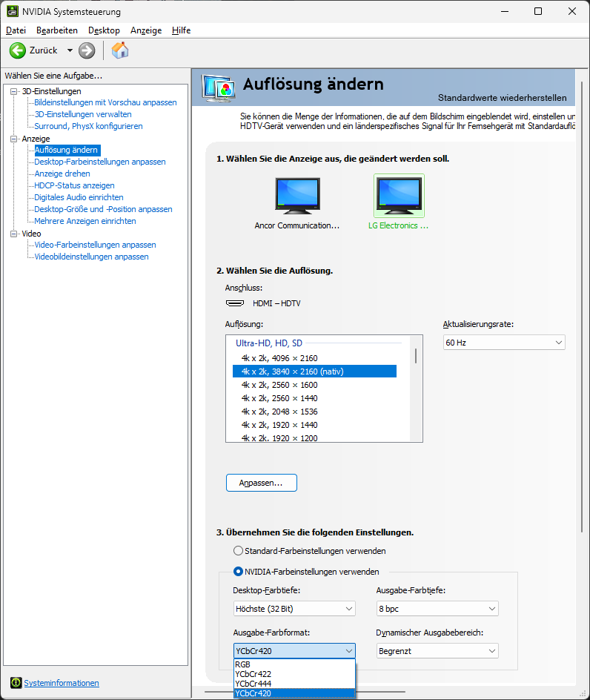Choose YCbCr444 in the color format list
This screenshot has width=590, height=700.
(x=294, y=684)
